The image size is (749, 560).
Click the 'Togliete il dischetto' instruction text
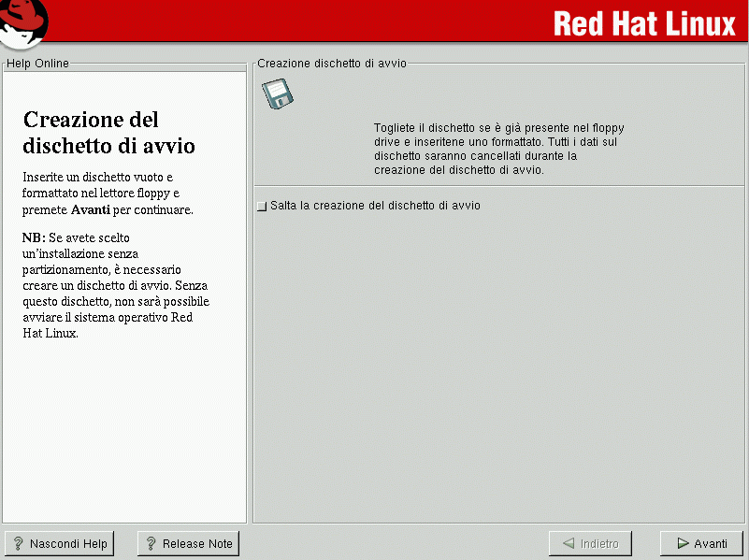[498, 149]
